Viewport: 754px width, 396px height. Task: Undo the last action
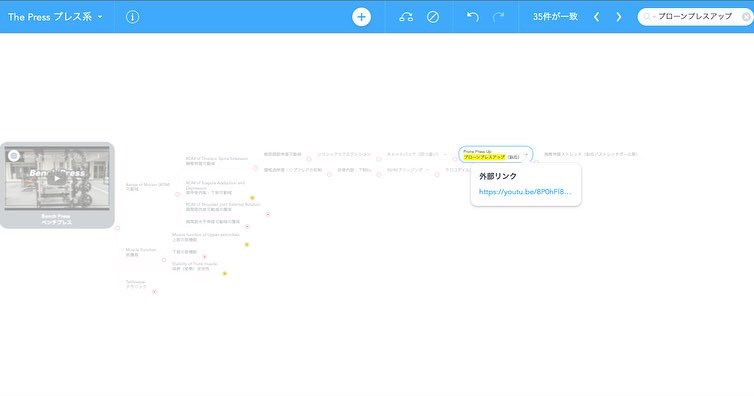pos(473,17)
